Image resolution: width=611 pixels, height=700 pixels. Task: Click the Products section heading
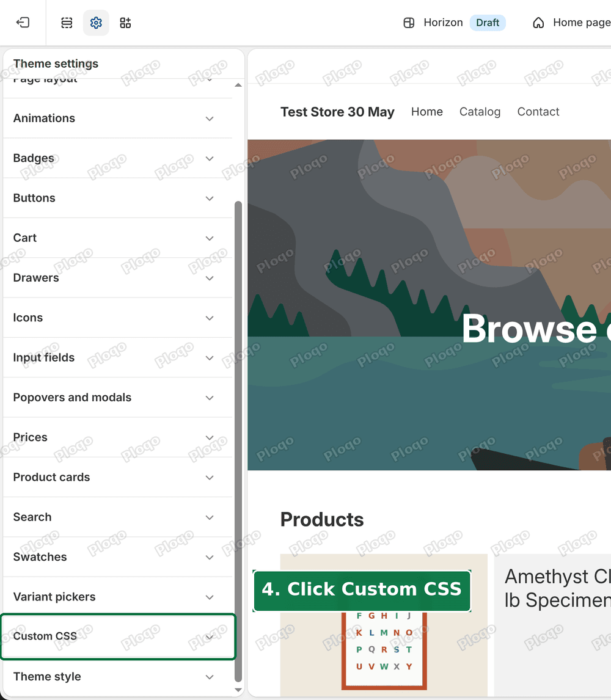(321, 520)
